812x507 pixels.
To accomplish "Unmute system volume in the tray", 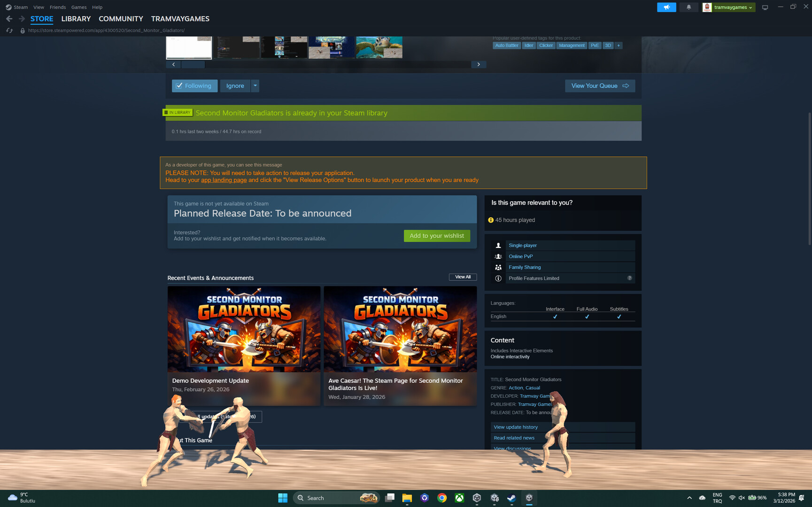I will [742, 498].
